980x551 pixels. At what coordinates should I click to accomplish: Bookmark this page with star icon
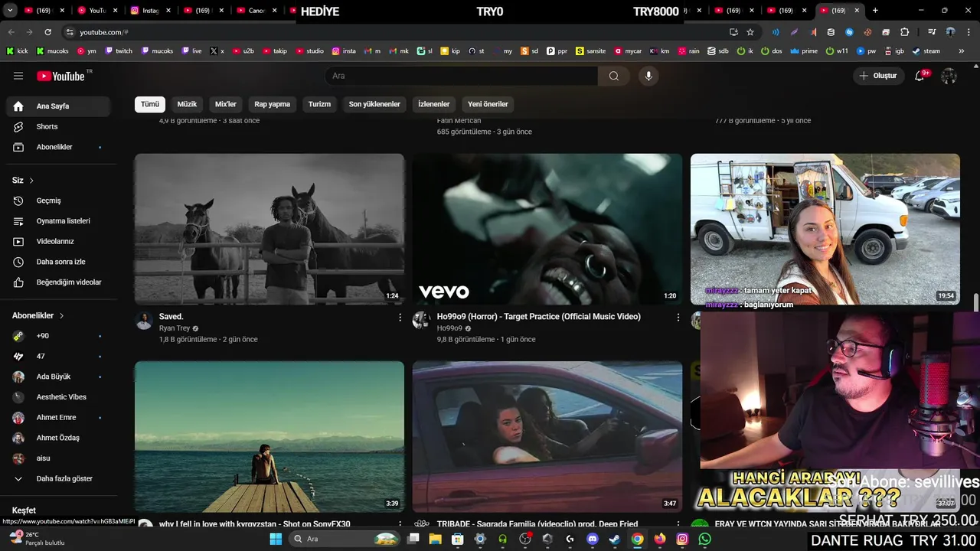point(750,32)
